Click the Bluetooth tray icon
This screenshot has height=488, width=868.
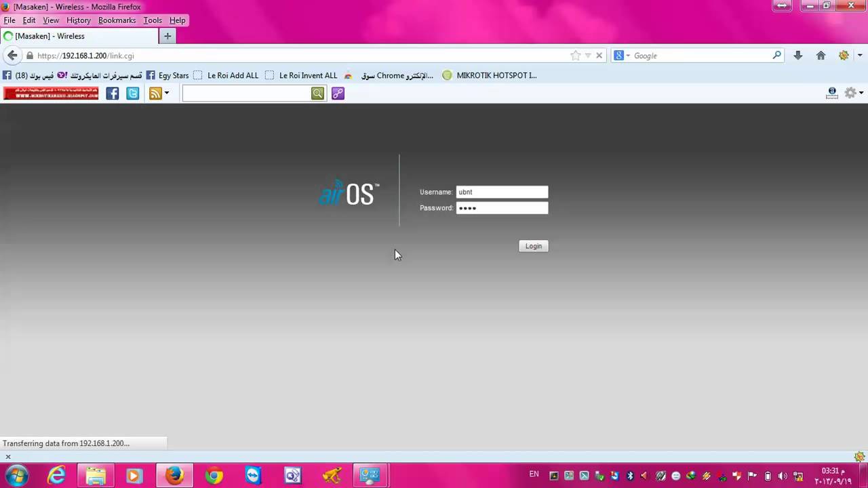630,476
